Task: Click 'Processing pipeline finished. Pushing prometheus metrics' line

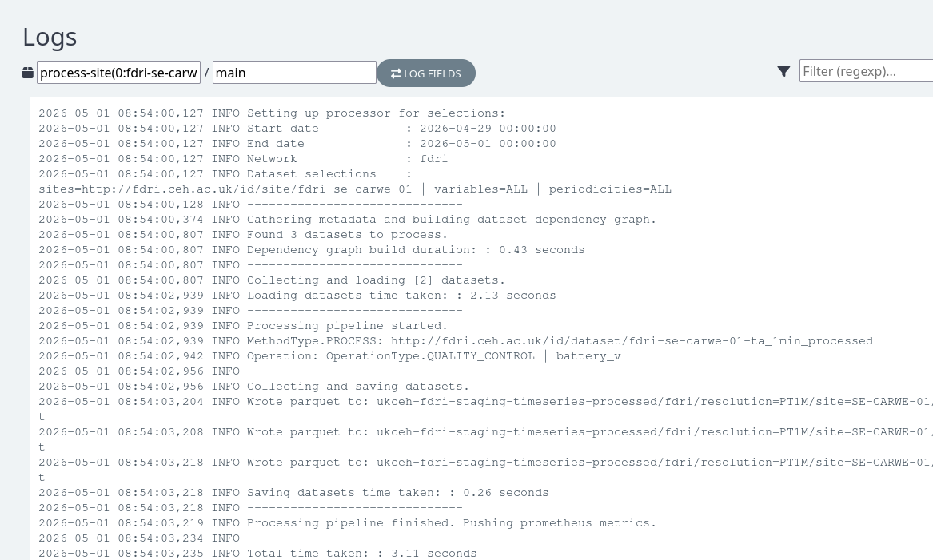Action: tap(348, 523)
